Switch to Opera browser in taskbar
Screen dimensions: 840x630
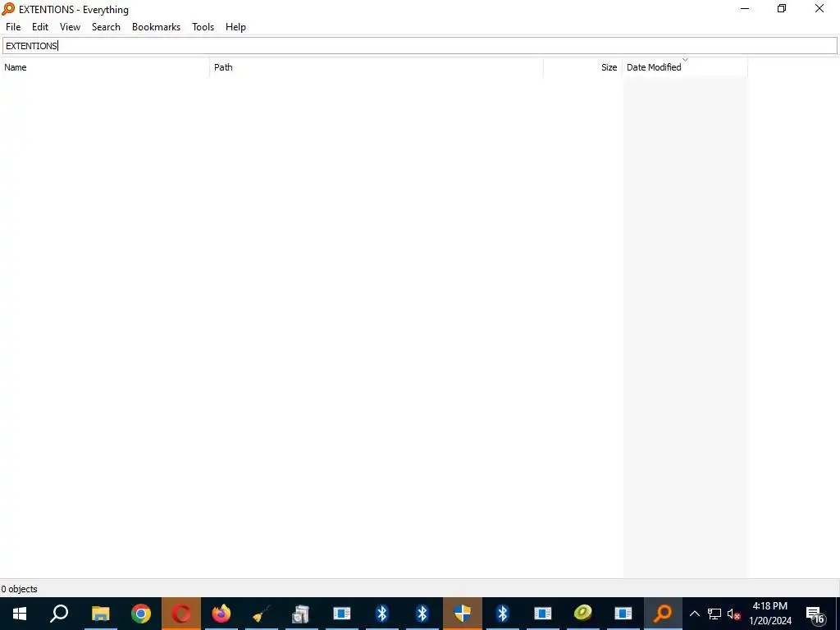(181, 614)
